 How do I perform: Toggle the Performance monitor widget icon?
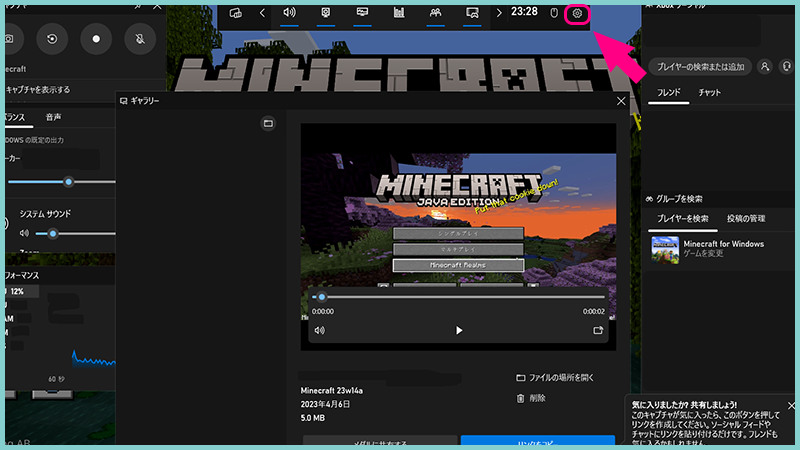click(x=362, y=13)
